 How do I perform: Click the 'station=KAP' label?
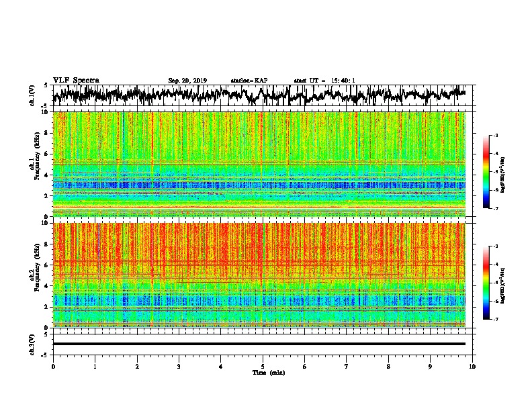click(x=249, y=81)
